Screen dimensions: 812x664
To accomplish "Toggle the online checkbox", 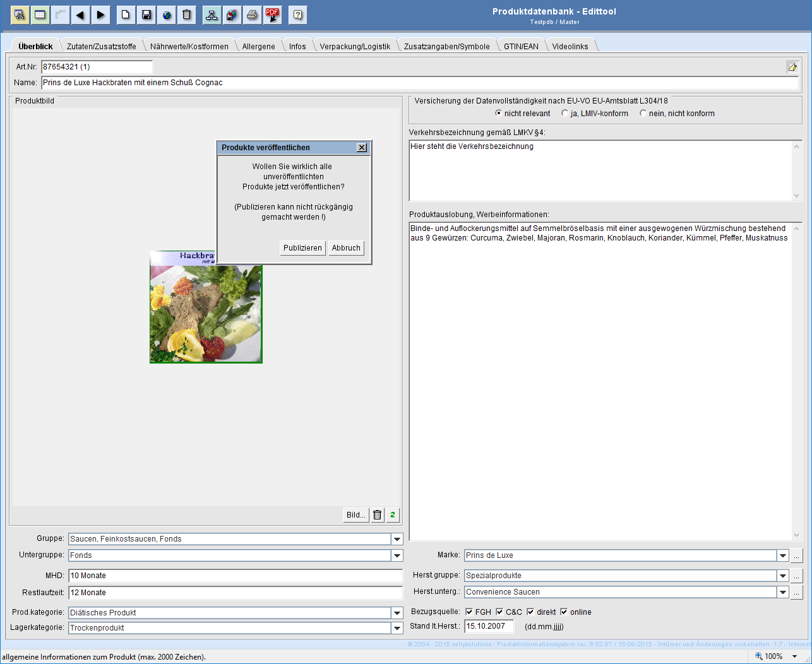I will [564, 612].
